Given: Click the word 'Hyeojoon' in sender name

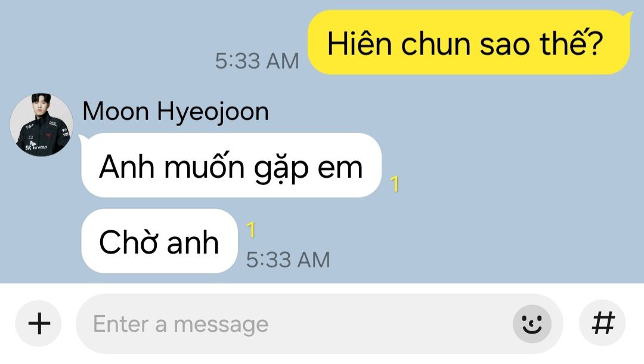Looking at the screenshot, I should tap(213, 113).
